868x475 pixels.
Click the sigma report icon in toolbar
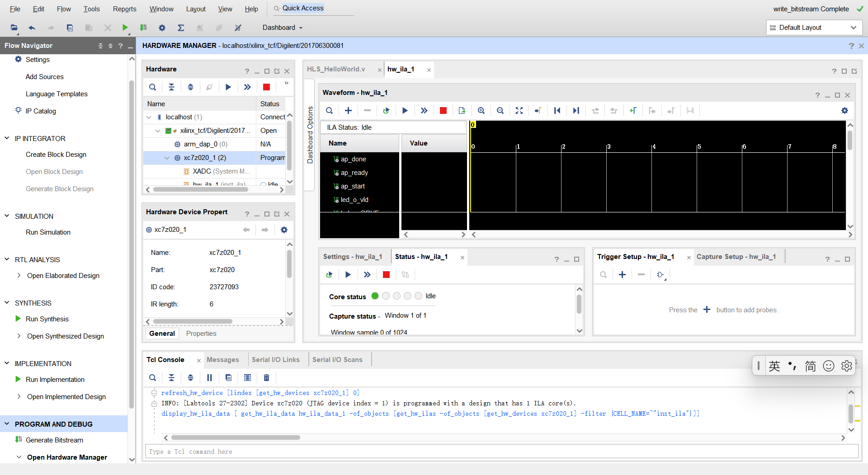pyautogui.click(x=181, y=28)
